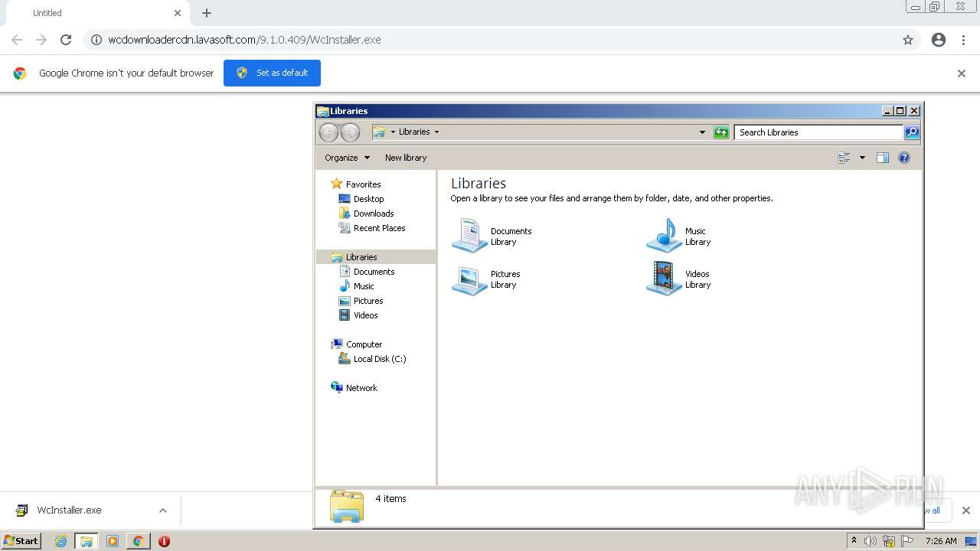Close the Untitled tab

tap(178, 13)
